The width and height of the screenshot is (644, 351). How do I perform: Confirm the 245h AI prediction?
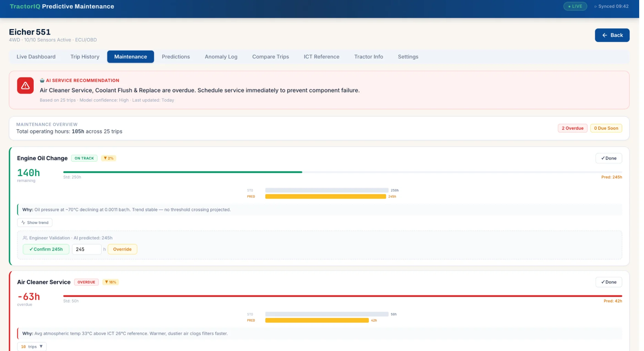[x=46, y=249]
